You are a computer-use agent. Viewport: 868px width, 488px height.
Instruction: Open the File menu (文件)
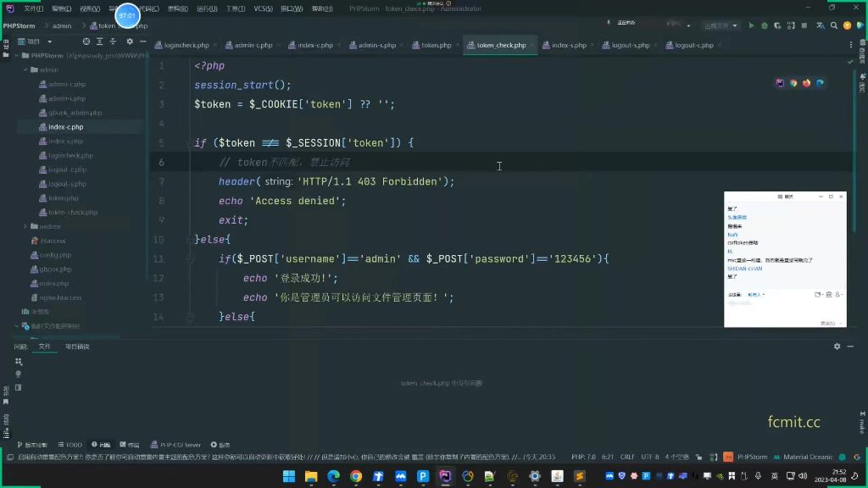[33, 8]
